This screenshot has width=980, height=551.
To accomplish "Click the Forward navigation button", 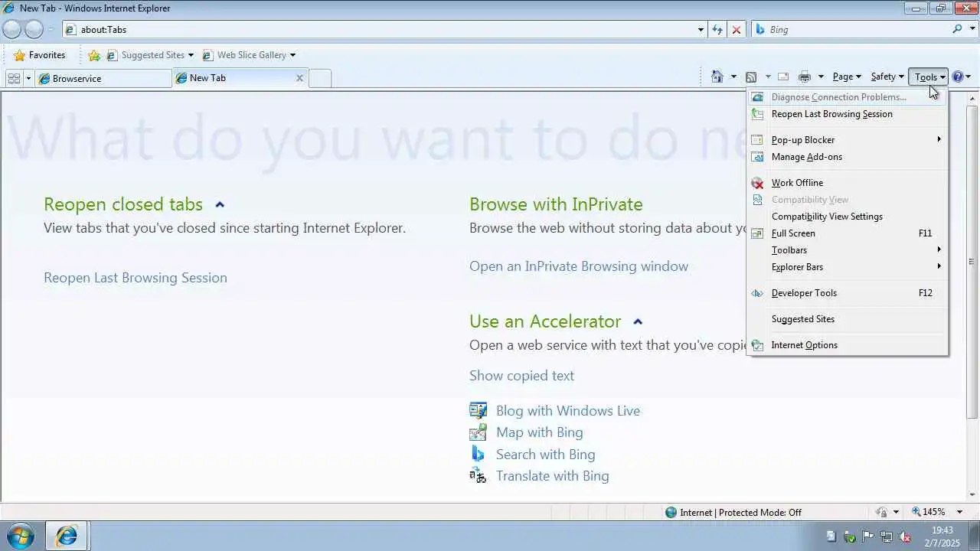I will [34, 29].
